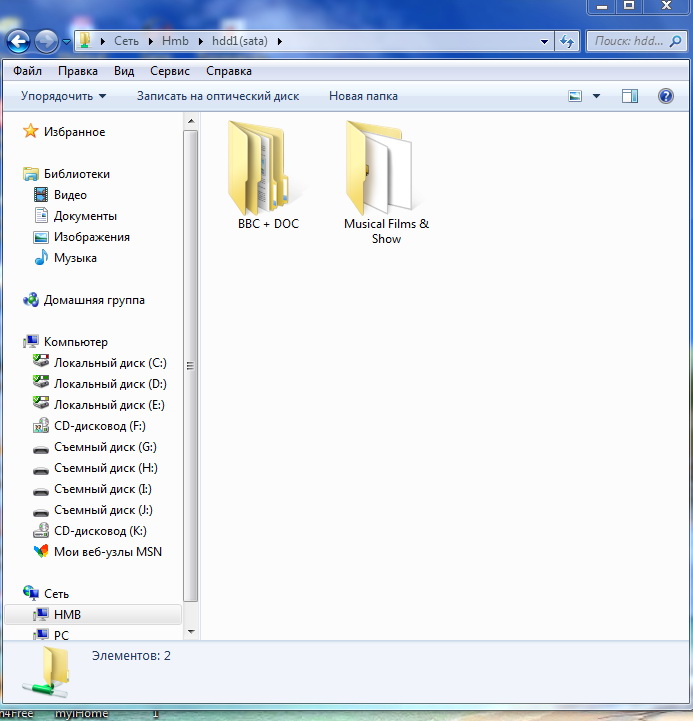Open the Файл menu

(x=27, y=71)
